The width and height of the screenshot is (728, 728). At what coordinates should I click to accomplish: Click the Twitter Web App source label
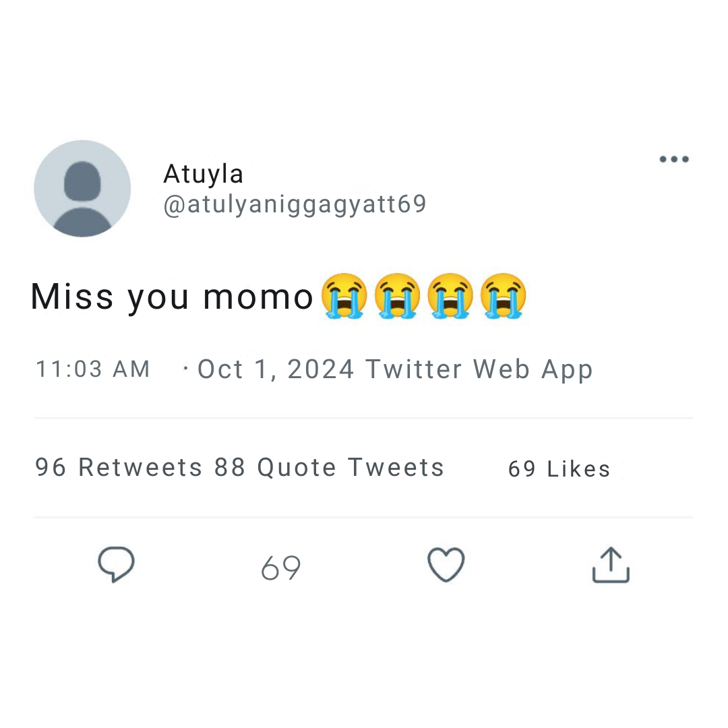click(x=479, y=369)
